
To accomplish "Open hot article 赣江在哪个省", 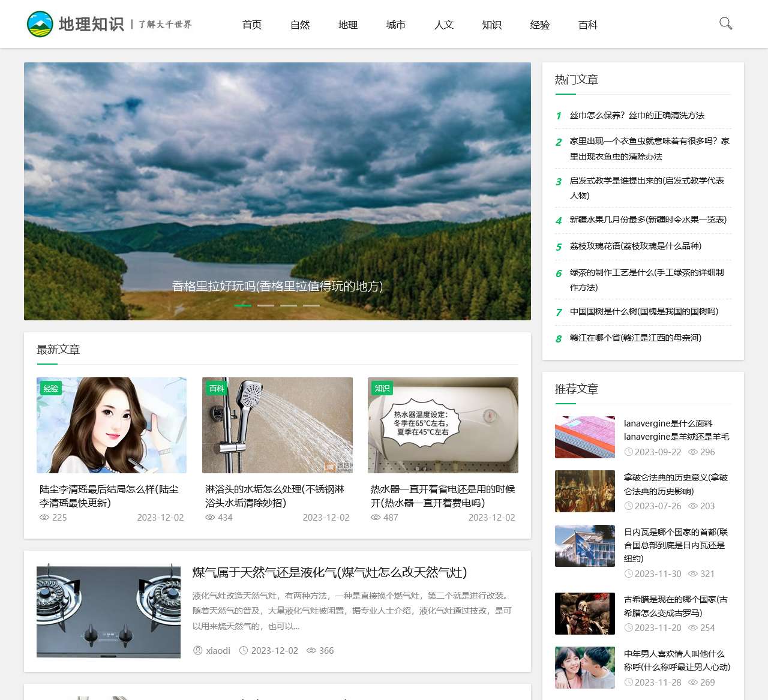I will point(635,338).
